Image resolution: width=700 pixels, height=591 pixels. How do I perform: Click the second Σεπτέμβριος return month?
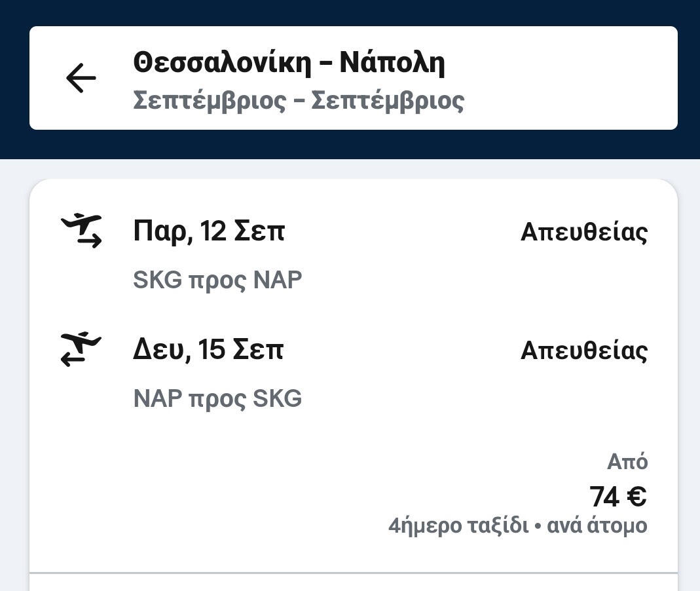click(388, 101)
